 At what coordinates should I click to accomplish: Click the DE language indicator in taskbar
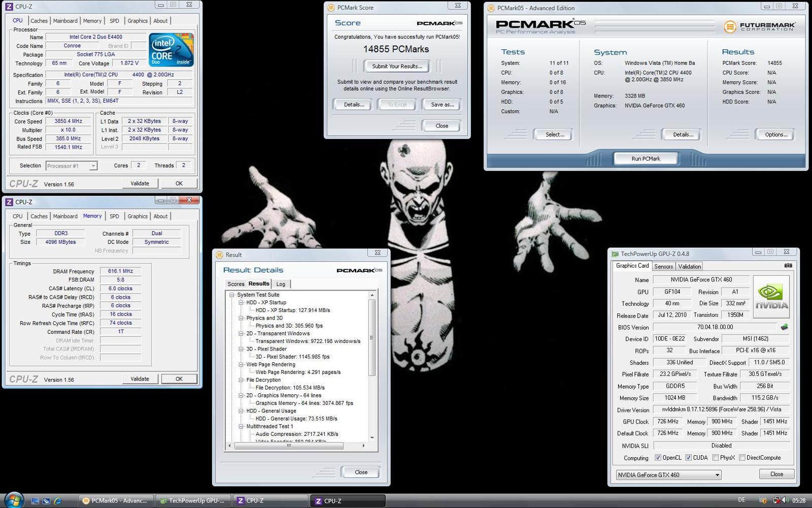741,500
